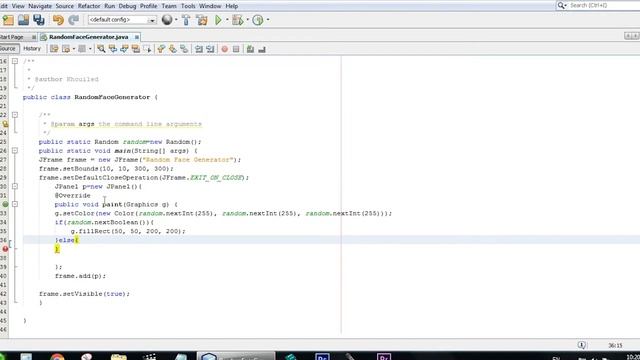Click the Find Selection magnifier icon
This screenshot has height=360, width=640.
101,49
